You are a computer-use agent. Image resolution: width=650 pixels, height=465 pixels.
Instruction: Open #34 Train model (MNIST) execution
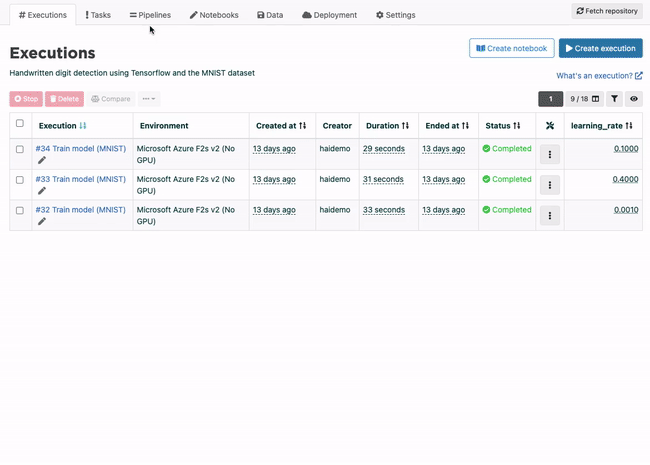point(80,148)
